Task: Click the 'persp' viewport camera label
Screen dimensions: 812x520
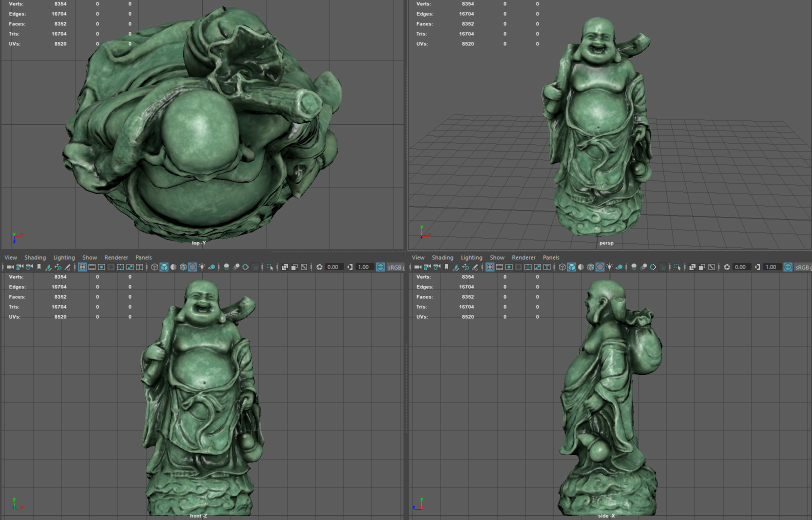Action: pyautogui.click(x=606, y=243)
